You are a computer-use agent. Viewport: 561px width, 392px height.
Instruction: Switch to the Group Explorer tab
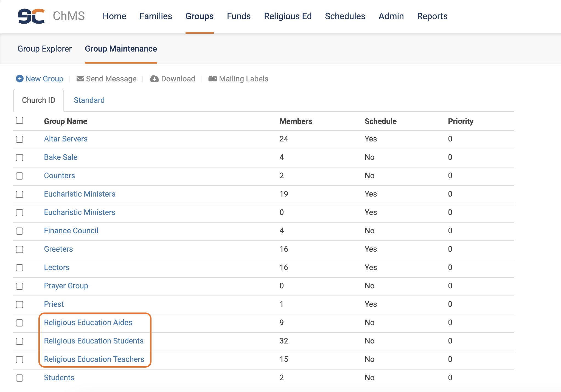click(44, 49)
